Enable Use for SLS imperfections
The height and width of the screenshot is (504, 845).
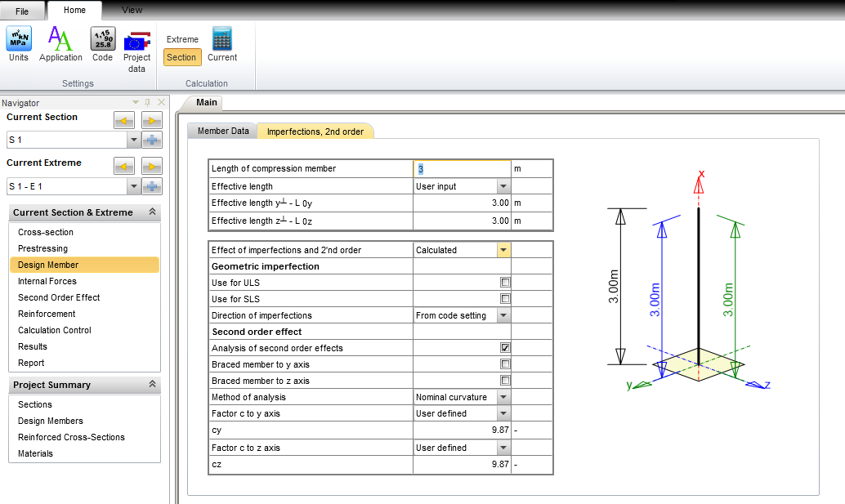(x=504, y=298)
